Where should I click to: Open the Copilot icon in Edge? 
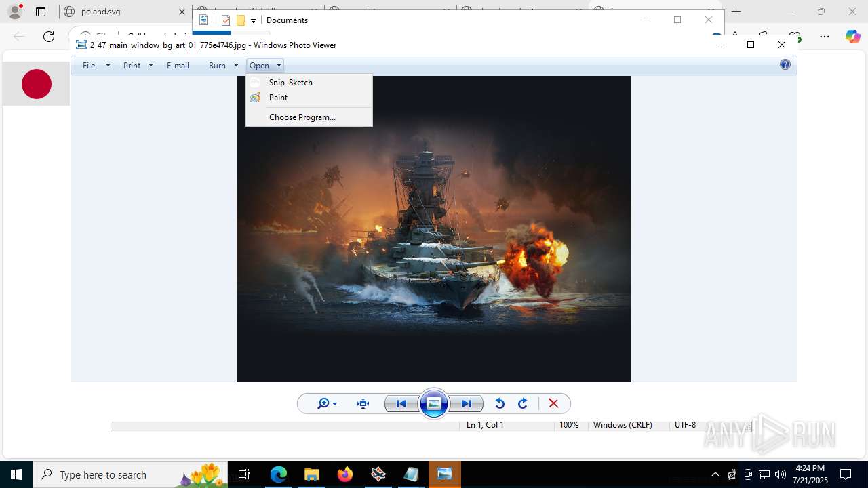[x=852, y=37]
